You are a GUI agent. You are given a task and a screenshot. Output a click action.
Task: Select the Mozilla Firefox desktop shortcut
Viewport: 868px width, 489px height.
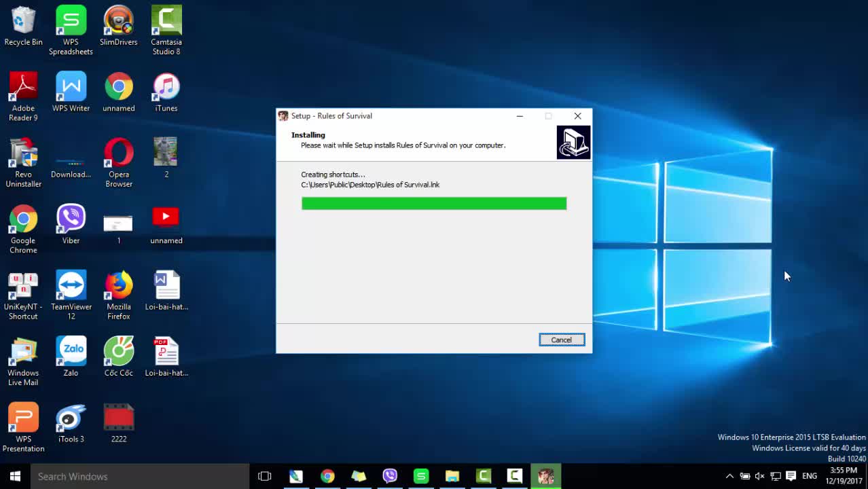119,295
